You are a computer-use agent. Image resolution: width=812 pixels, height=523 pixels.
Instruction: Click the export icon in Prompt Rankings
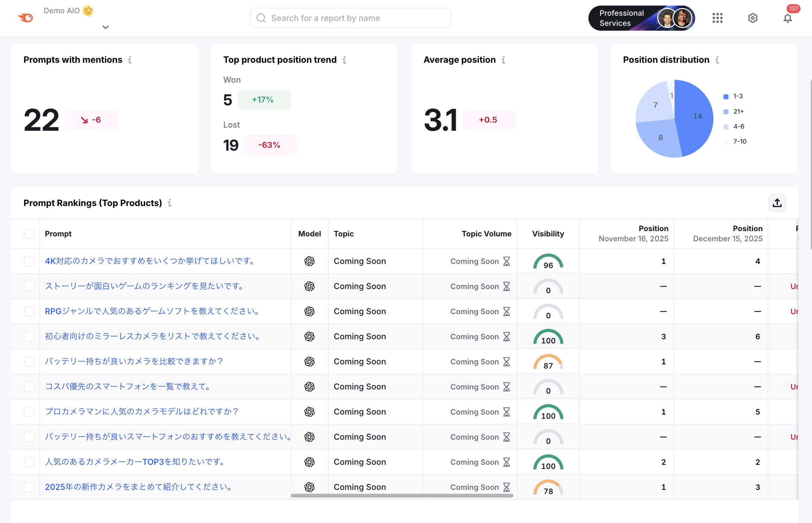click(777, 203)
